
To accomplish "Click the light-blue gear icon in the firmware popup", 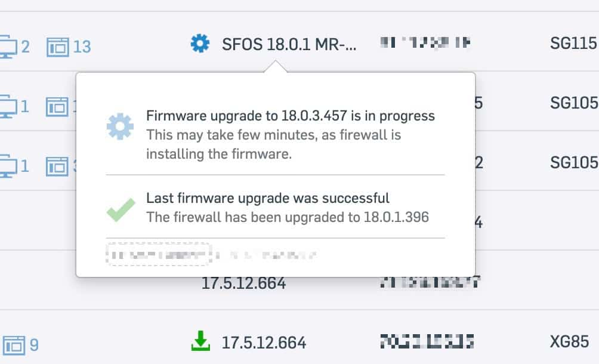I will point(121,127).
